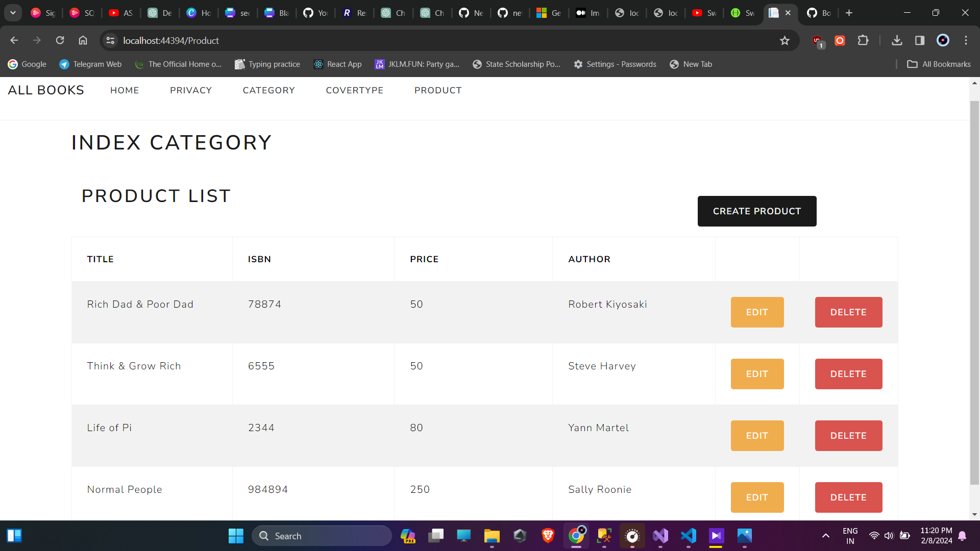Screen dimensions: 980x551
Task: Click the CREATE PRODUCT button
Action: 756,211
